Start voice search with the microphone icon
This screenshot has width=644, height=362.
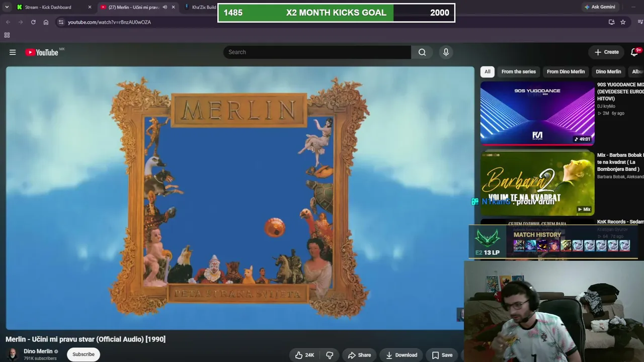446,52
